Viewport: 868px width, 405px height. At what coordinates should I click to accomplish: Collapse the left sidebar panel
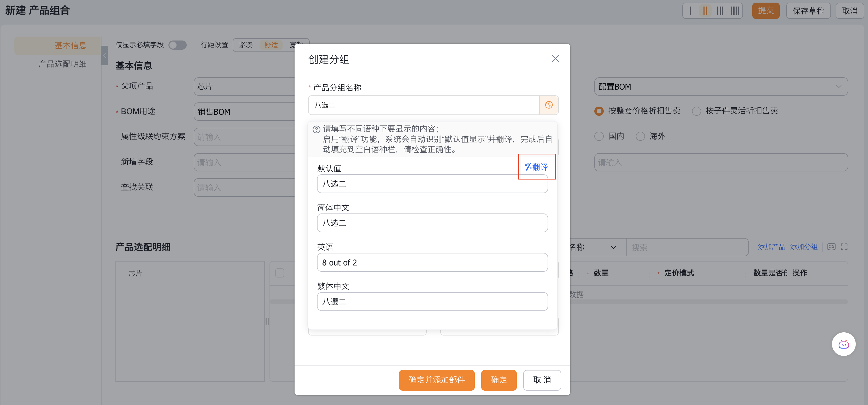(x=104, y=55)
